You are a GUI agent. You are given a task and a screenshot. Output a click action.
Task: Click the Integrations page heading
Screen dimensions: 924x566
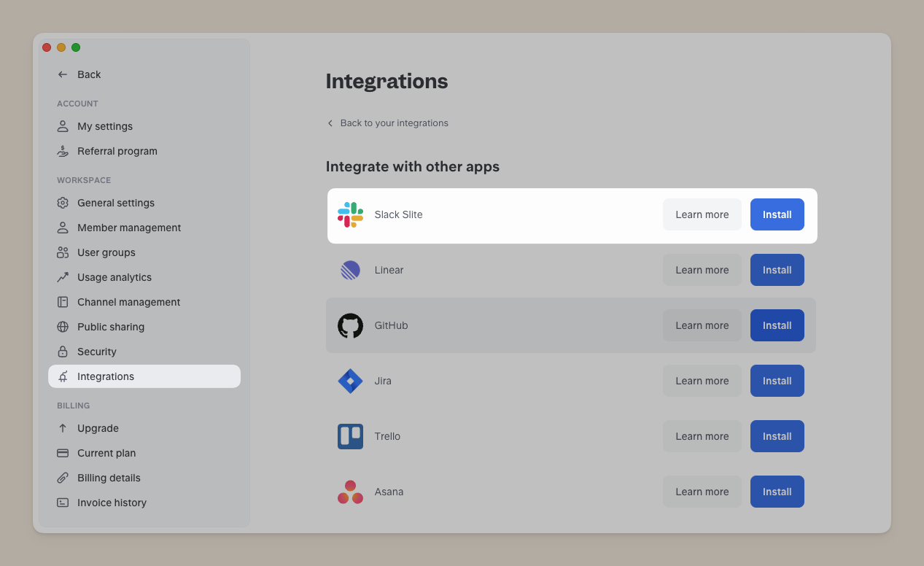(x=387, y=81)
